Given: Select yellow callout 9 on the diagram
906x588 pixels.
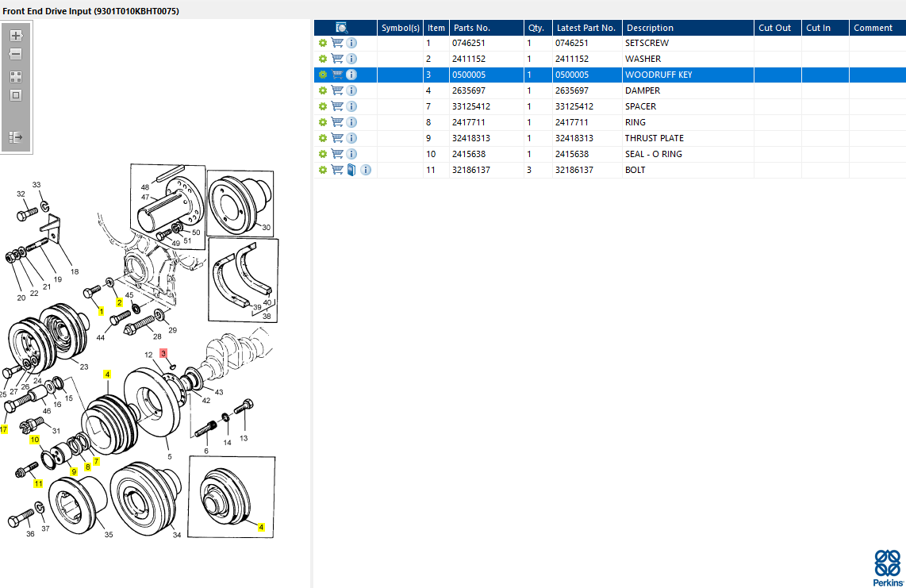Looking at the screenshot, I should (74, 472).
